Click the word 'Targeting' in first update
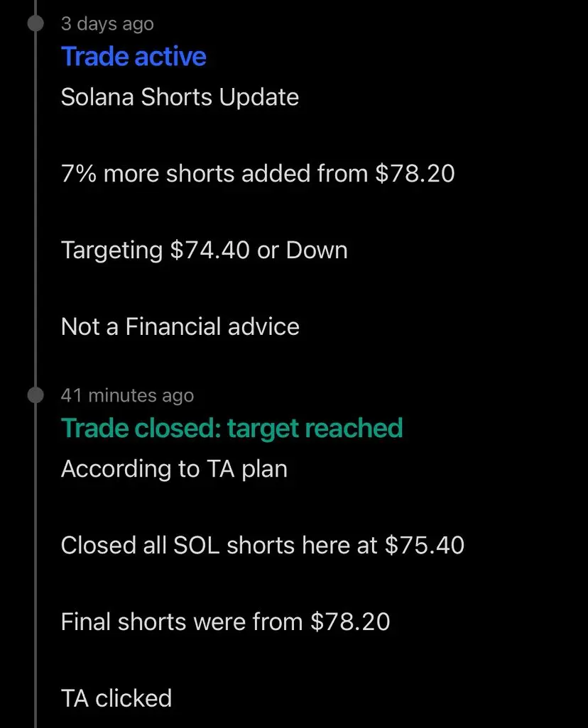 111,250
